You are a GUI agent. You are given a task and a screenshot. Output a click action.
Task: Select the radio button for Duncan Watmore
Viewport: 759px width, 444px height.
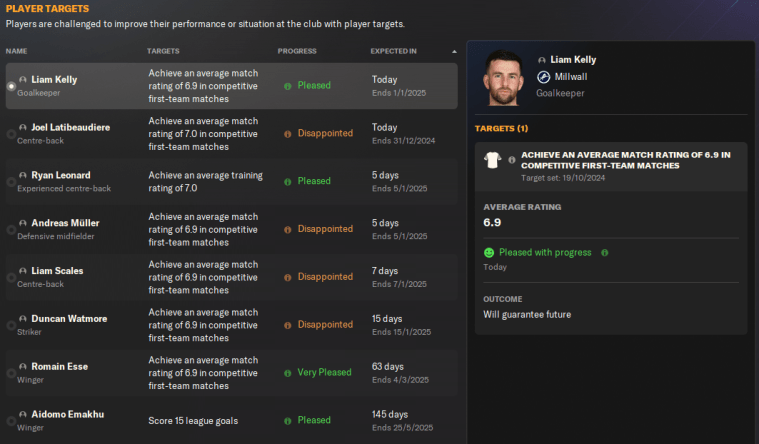pyautogui.click(x=11, y=326)
